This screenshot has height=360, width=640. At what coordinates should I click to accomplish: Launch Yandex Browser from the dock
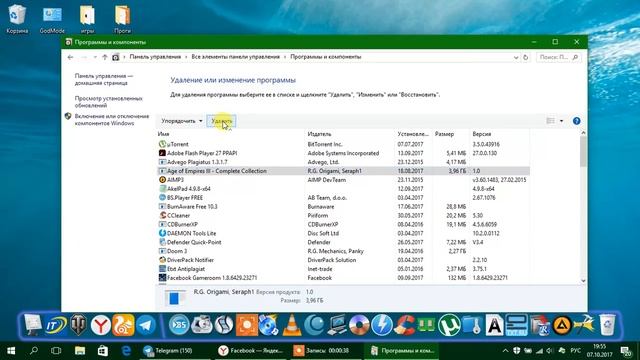(x=100, y=325)
